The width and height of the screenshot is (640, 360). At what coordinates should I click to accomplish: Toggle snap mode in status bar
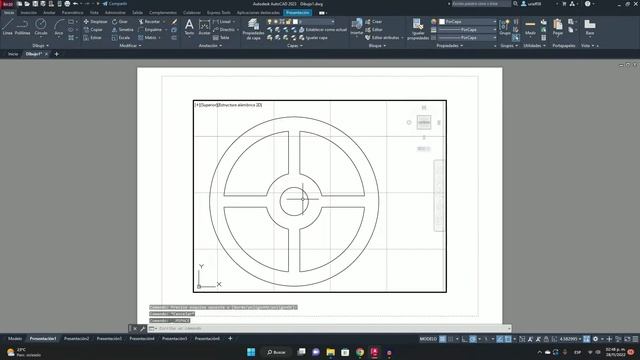451,339
